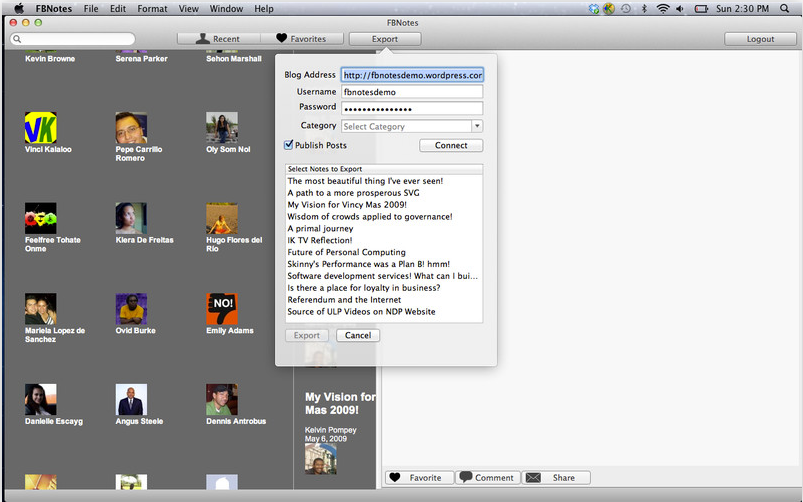This screenshot has width=803, height=502.
Task: Click the Export toolbar button
Action: pos(385,39)
